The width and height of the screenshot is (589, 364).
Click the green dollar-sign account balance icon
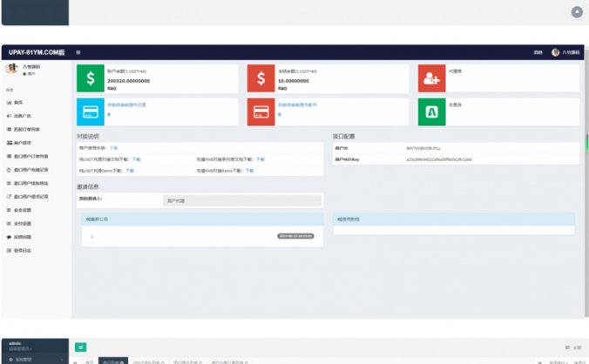(90, 78)
